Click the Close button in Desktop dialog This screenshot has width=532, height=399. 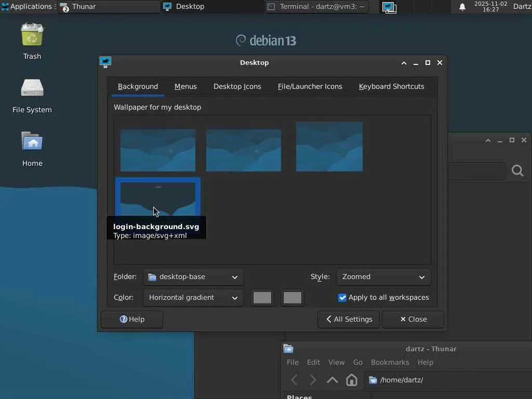pyautogui.click(x=413, y=320)
